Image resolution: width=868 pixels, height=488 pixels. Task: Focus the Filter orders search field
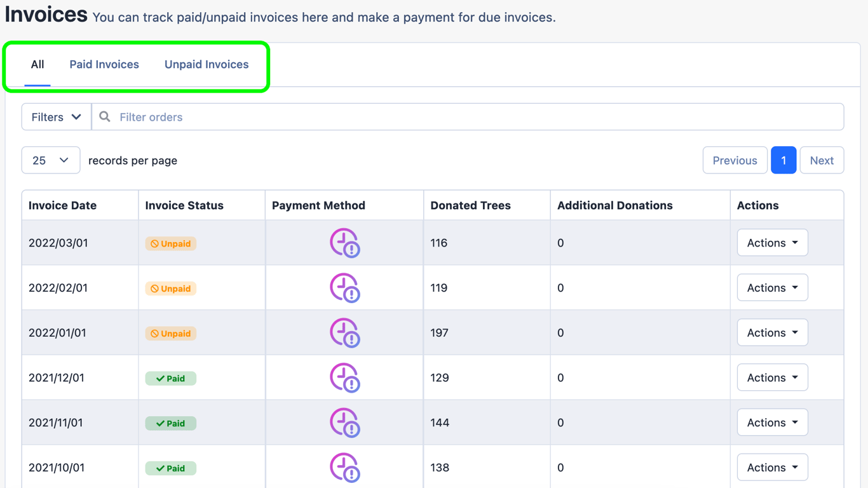click(468, 117)
